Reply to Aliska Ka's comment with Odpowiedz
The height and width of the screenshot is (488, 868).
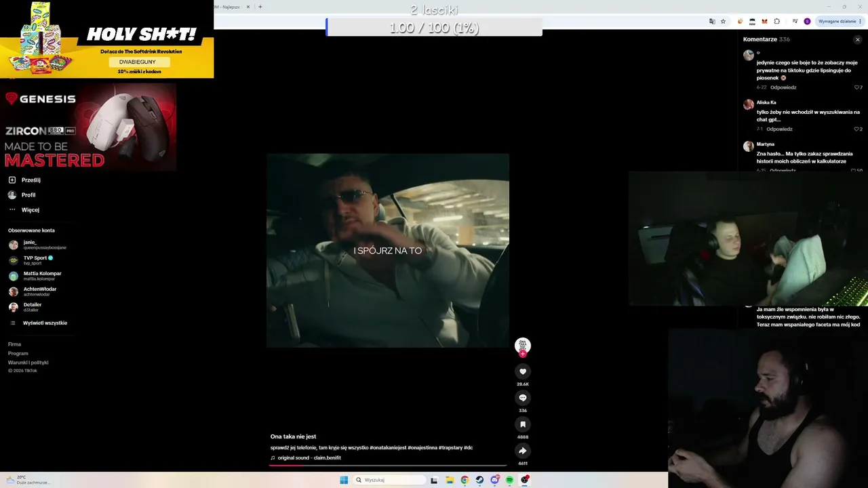pyautogui.click(x=779, y=129)
